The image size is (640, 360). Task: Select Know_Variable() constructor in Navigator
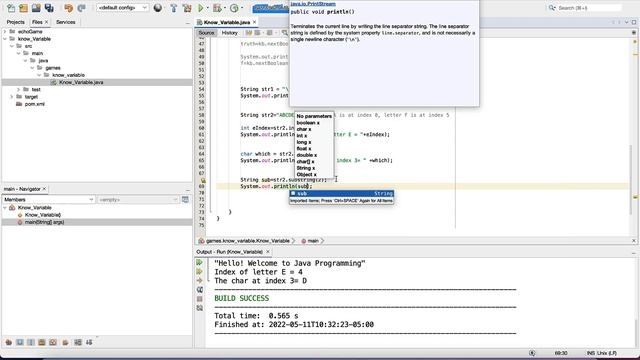[x=42, y=215]
